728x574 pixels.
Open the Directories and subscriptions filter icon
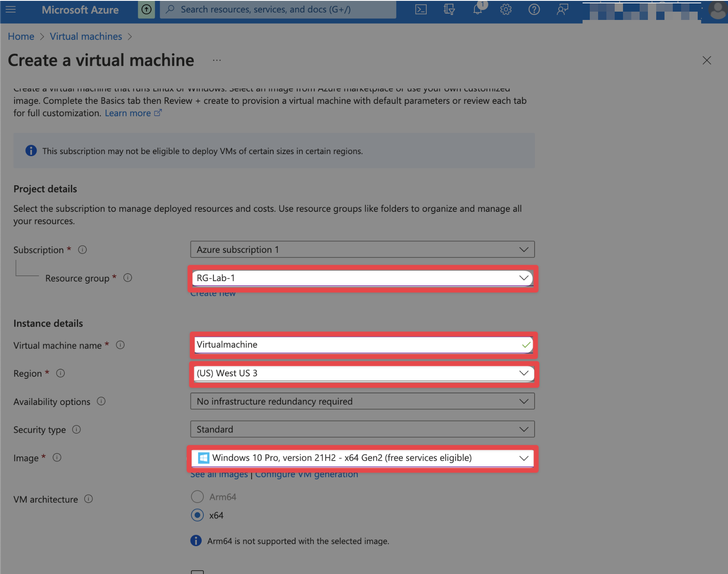[449, 9]
